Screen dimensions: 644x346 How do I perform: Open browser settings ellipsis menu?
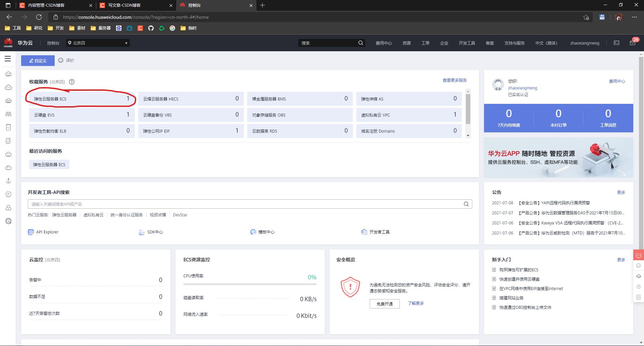tap(635, 17)
